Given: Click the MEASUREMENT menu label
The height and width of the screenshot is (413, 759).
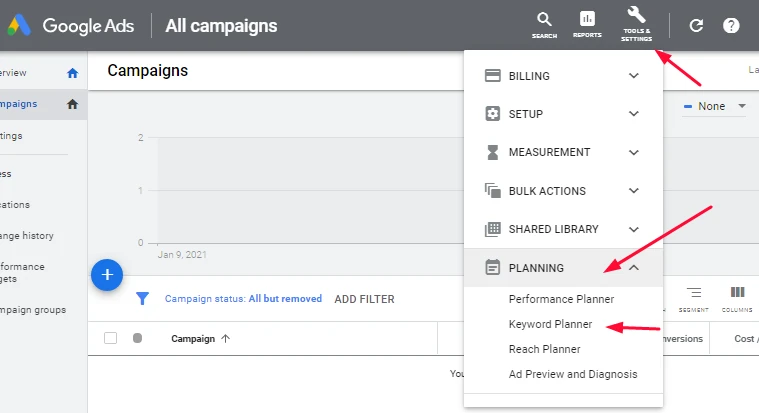Looking at the screenshot, I should point(549,153).
